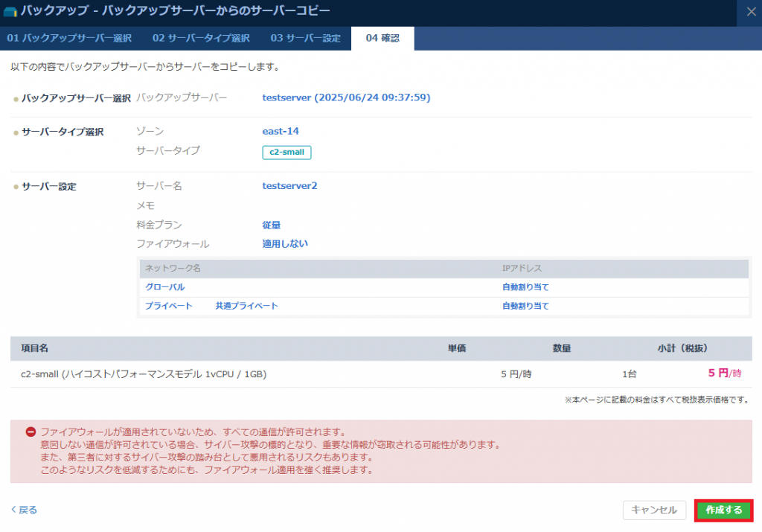
Task: Click the IPアドレス column header
Action: tap(522, 268)
